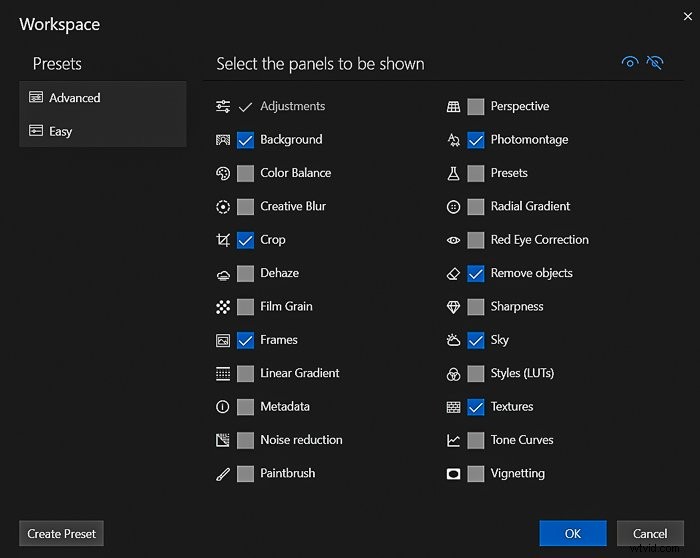Click the Cancel button

pos(650,533)
